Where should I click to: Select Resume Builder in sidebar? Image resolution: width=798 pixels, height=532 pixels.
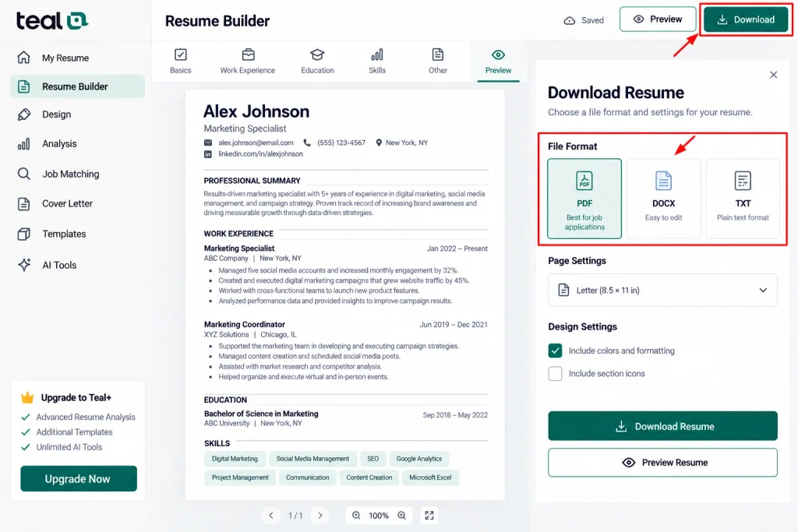[x=77, y=86]
